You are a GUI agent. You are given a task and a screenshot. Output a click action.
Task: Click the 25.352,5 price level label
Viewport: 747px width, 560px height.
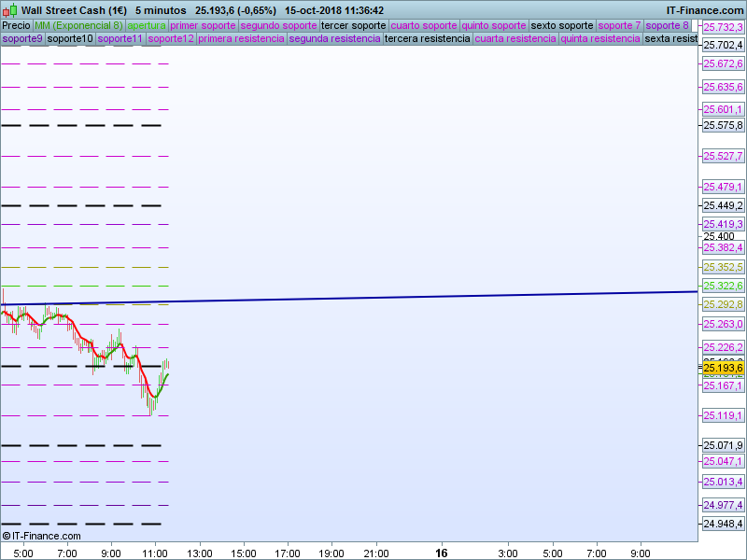coord(723,267)
